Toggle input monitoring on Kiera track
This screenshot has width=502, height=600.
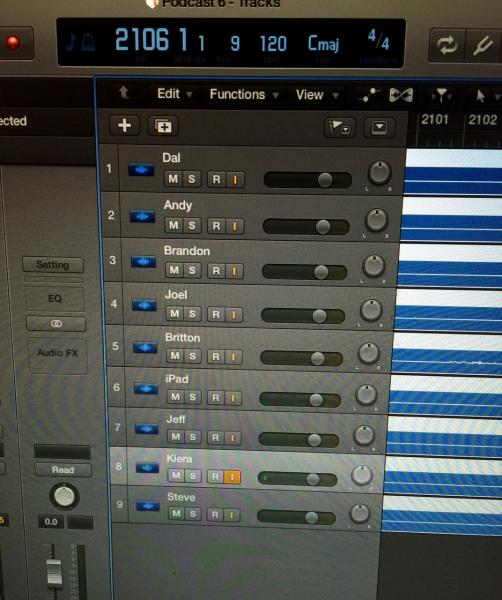click(231, 477)
